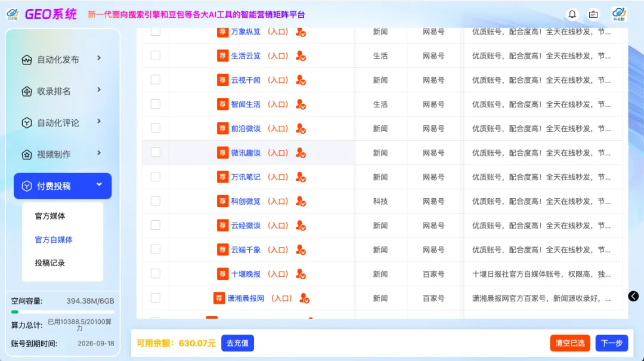
Task: Click the verified-user icon for 云端千象
Action: coord(301,249)
